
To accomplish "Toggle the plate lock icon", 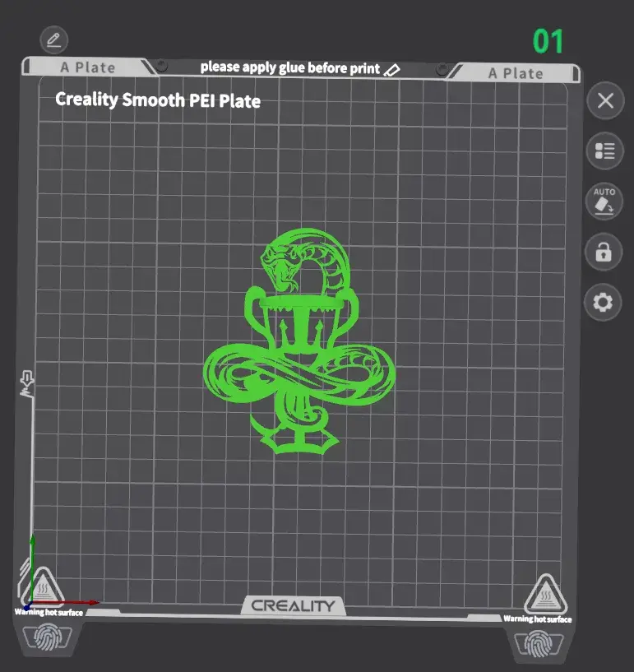I will pos(604,253).
